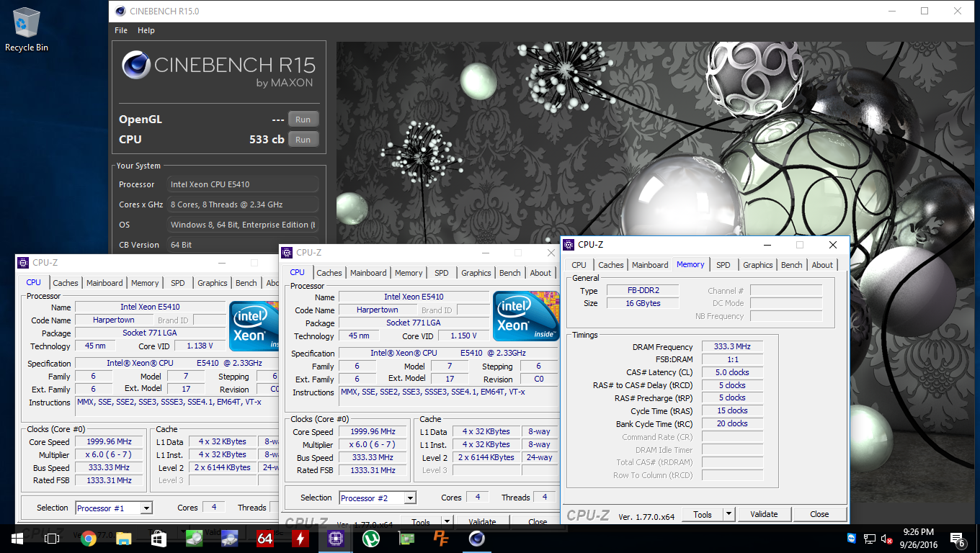Launch Google Chrome from the taskbar
The width and height of the screenshot is (980, 553).
pyautogui.click(x=89, y=538)
